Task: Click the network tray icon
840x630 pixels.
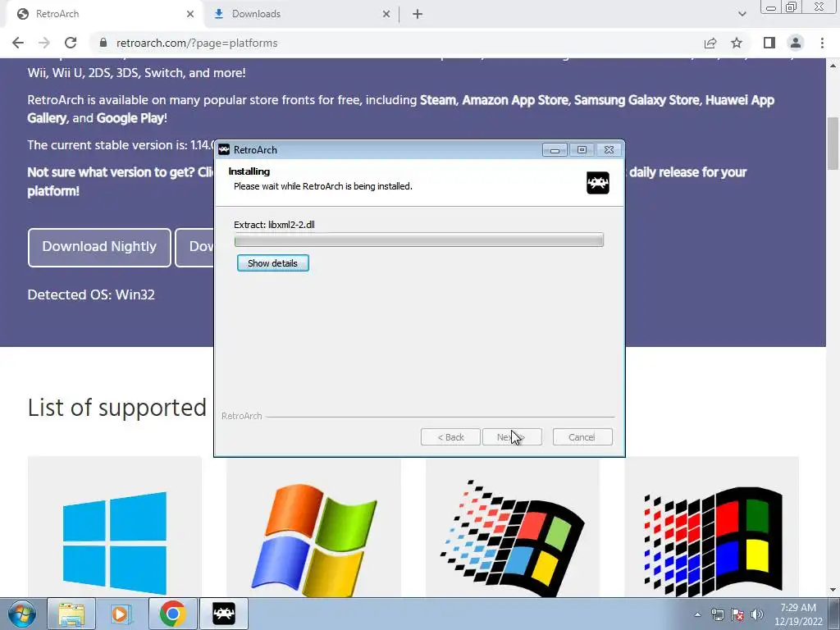Action: click(x=717, y=614)
